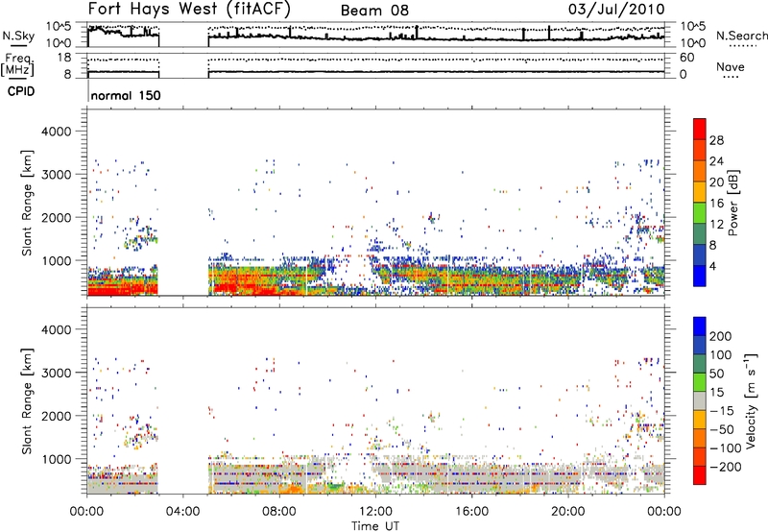Select the N.Search legend label
The image size is (768, 532).
pyautogui.click(x=742, y=36)
